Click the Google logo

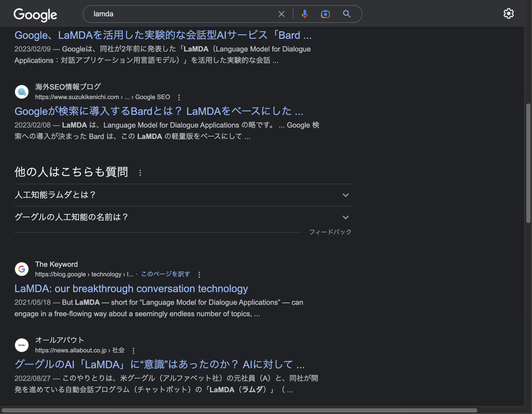[35, 15]
